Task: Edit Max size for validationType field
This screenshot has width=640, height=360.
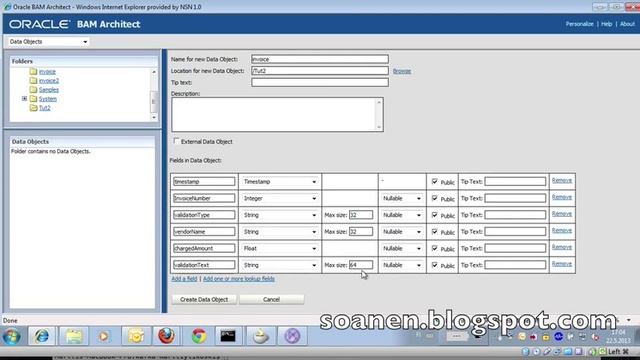Action: [x=361, y=215]
